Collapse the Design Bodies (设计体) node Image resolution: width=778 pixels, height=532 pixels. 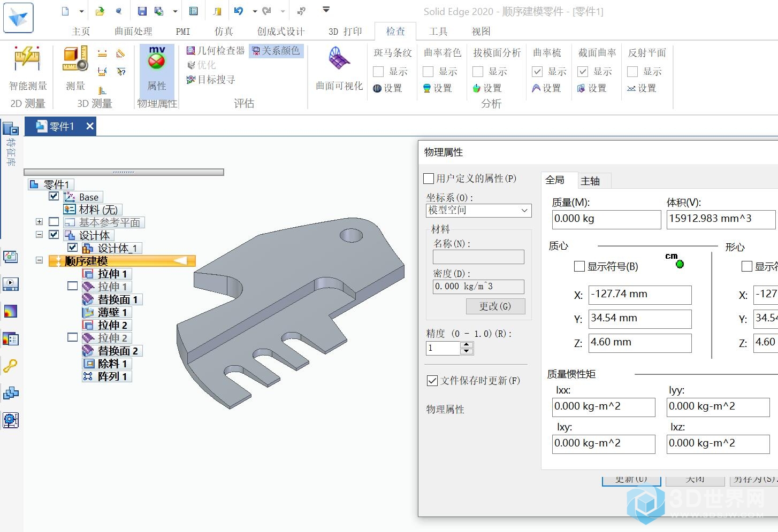click(39, 234)
